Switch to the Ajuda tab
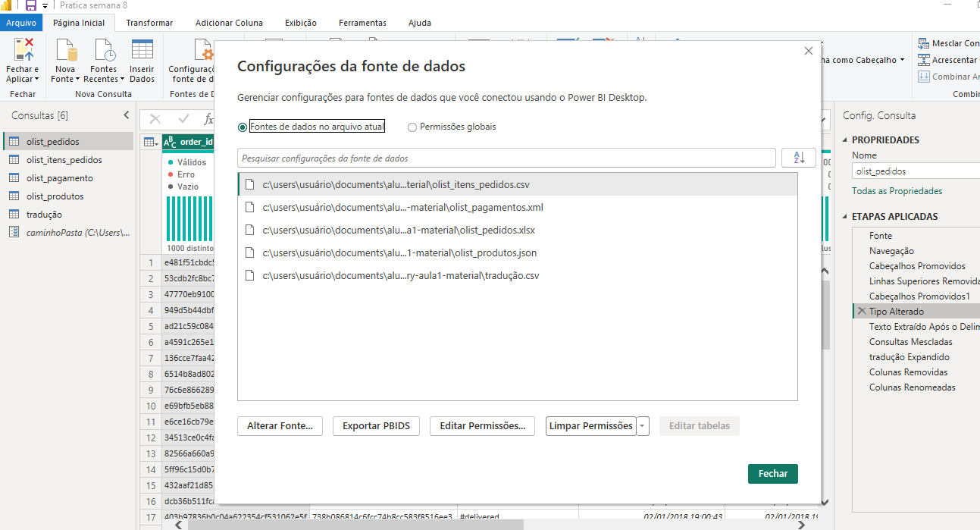Viewport: 980px width, 530px height. pyautogui.click(x=419, y=23)
